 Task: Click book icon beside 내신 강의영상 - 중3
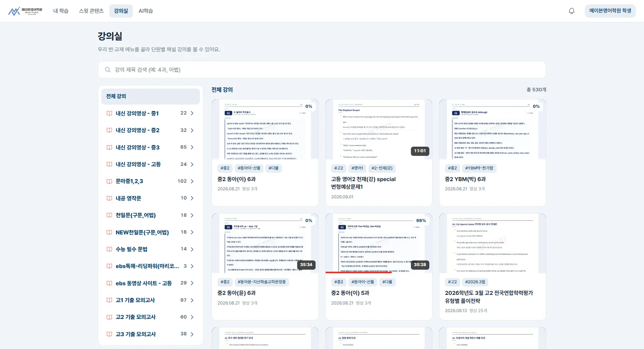pyautogui.click(x=109, y=147)
